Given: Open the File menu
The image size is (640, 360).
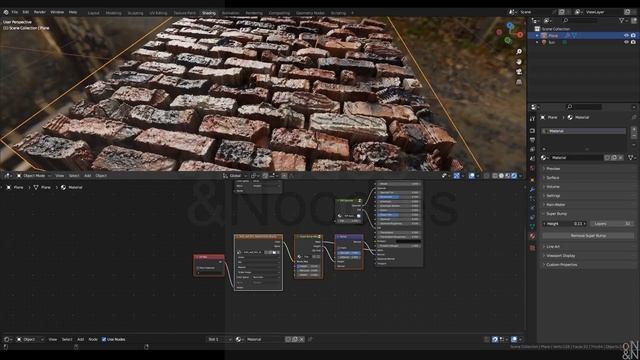Looking at the screenshot, I should click(15, 12).
